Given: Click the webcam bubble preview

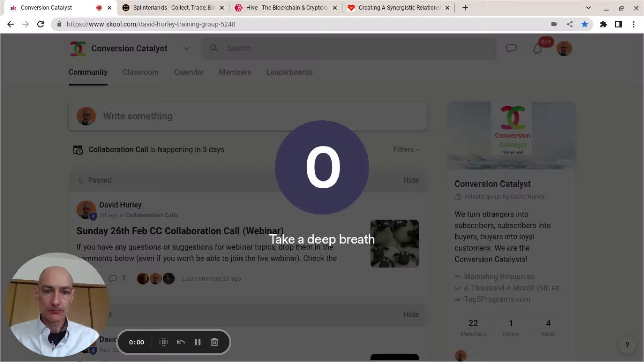Looking at the screenshot, I should coord(57,305).
